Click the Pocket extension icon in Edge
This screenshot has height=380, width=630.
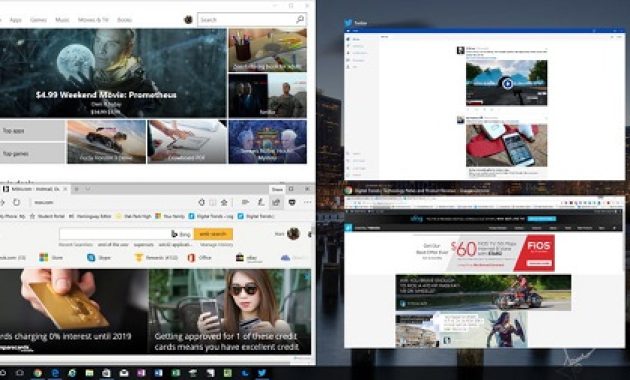coord(292,202)
